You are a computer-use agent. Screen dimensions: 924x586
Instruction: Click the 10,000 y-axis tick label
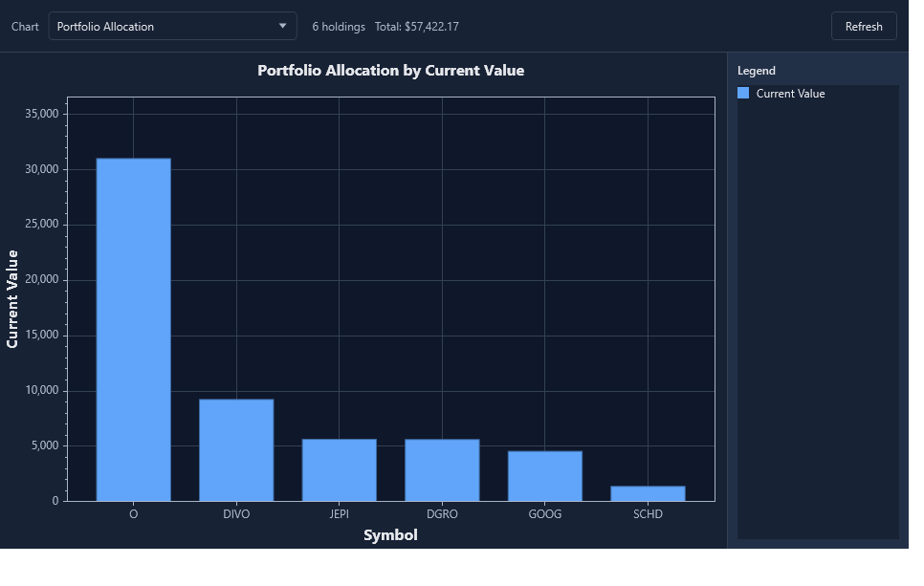click(42, 390)
